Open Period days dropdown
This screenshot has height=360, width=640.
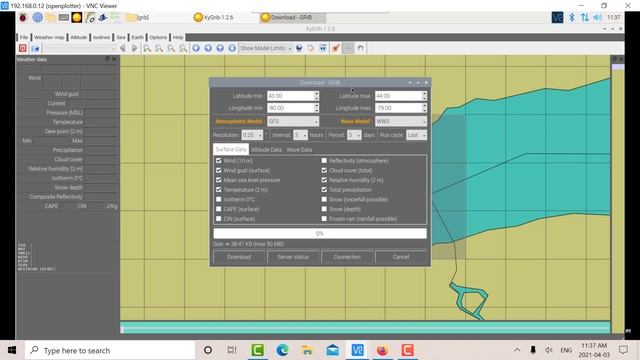pos(354,135)
